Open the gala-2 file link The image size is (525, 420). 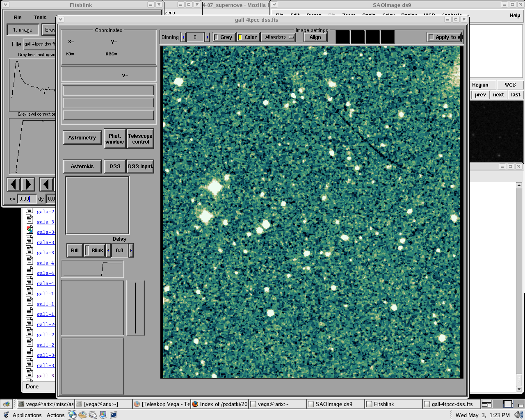pyautogui.click(x=46, y=212)
